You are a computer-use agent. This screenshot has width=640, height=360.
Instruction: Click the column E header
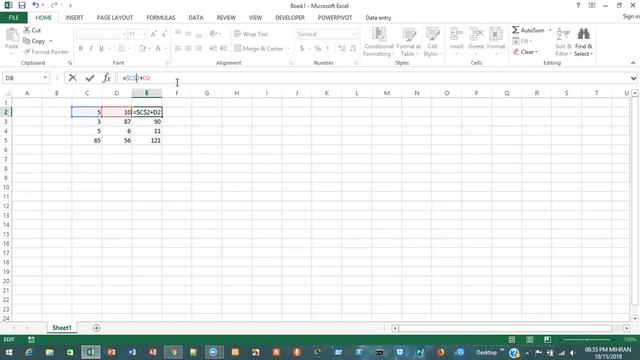pyautogui.click(x=147, y=93)
